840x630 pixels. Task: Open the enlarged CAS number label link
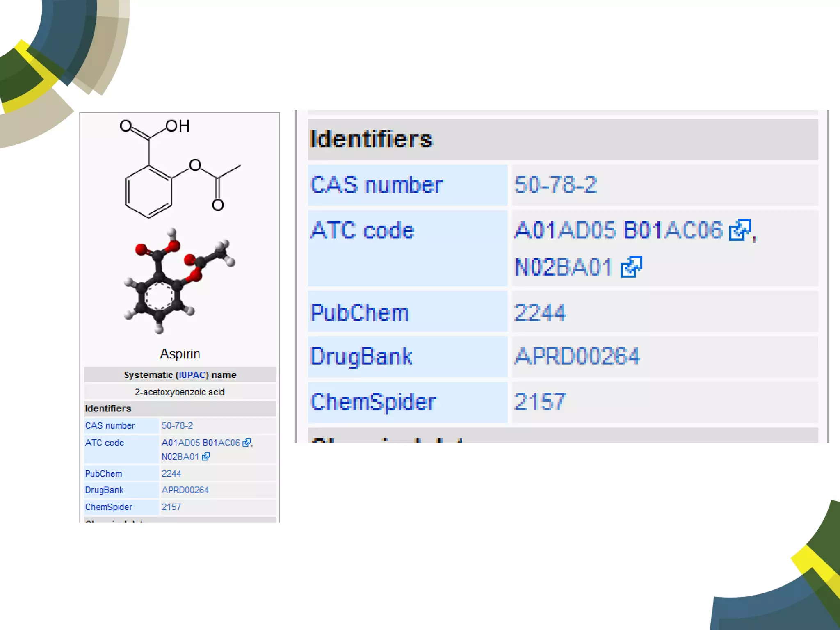376,185
